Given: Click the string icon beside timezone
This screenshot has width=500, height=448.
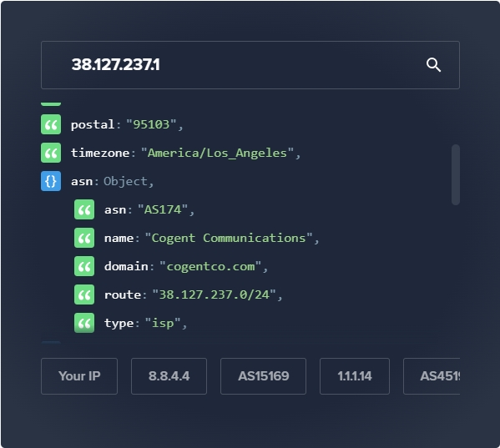Looking at the screenshot, I should (51, 153).
